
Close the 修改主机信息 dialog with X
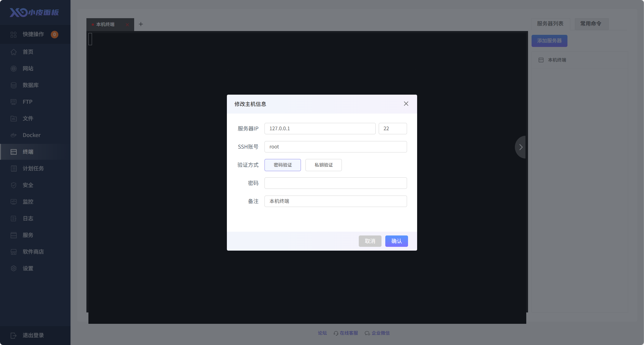(406, 104)
